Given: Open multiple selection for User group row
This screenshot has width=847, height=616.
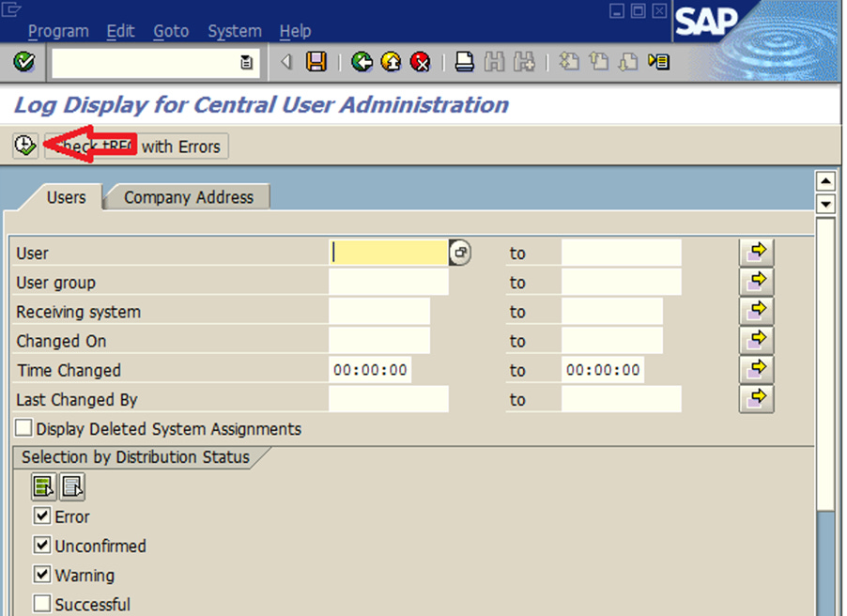Looking at the screenshot, I should (756, 282).
